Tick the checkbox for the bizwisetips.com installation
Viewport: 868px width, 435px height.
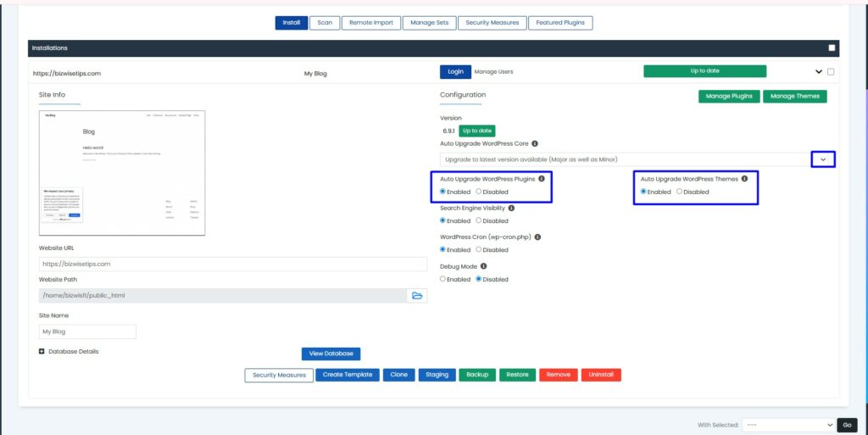pos(831,72)
